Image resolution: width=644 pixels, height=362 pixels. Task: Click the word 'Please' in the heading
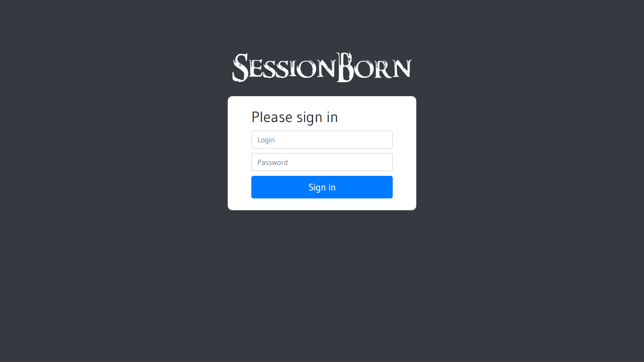(x=272, y=117)
